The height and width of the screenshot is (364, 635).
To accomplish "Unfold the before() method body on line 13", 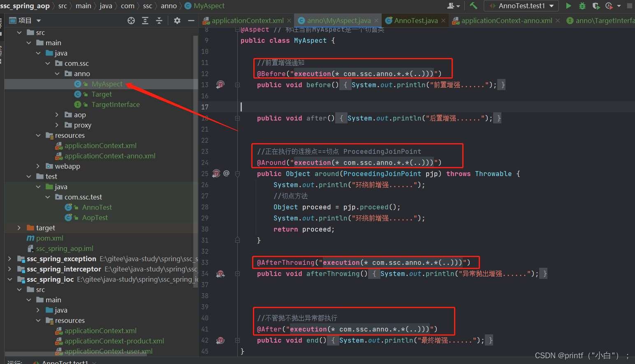I will (x=237, y=85).
